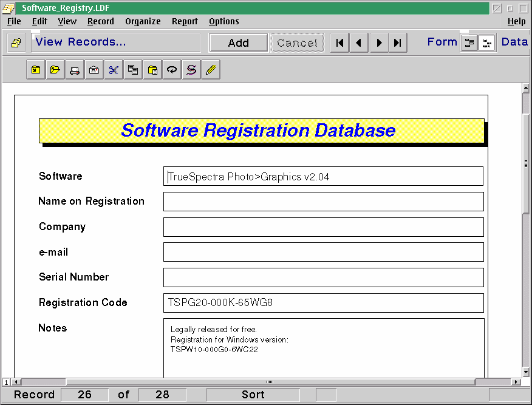Click the Record label in status bar
The width and height of the screenshot is (532, 405).
click(x=34, y=395)
